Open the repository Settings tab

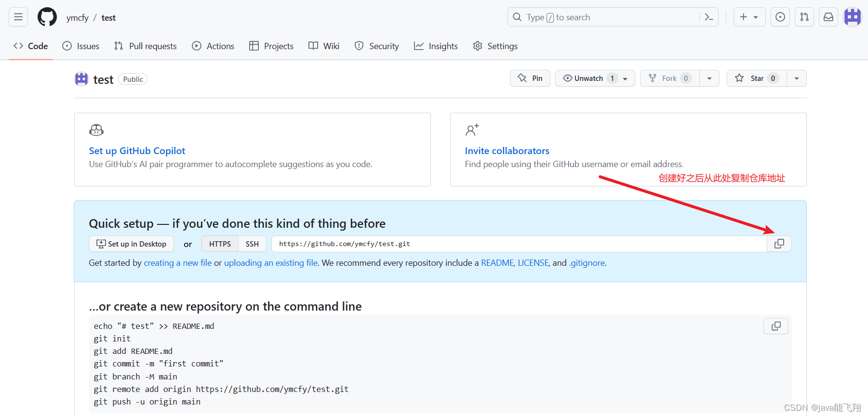495,46
